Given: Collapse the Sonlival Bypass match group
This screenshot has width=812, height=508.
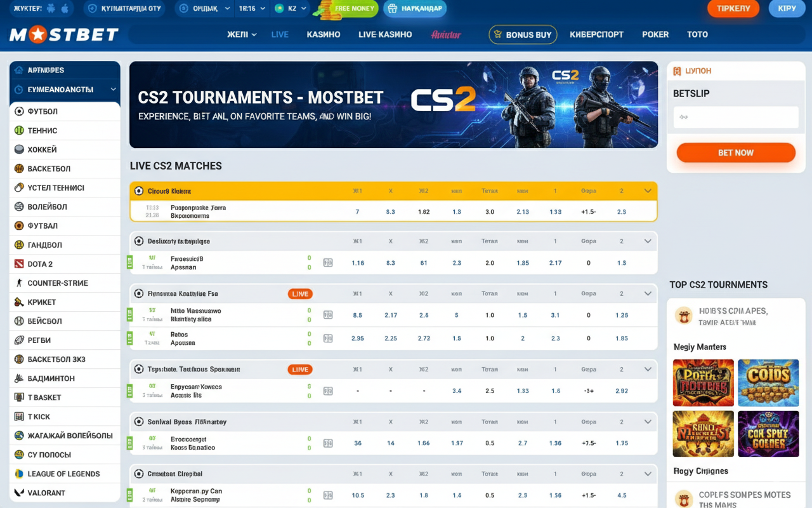Looking at the screenshot, I should click(x=648, y=422).
